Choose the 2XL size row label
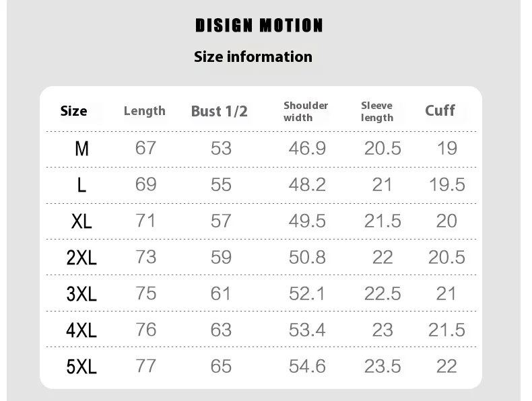Image resolution: width=532 pixels, height=401 pixels. click(81, 258)
